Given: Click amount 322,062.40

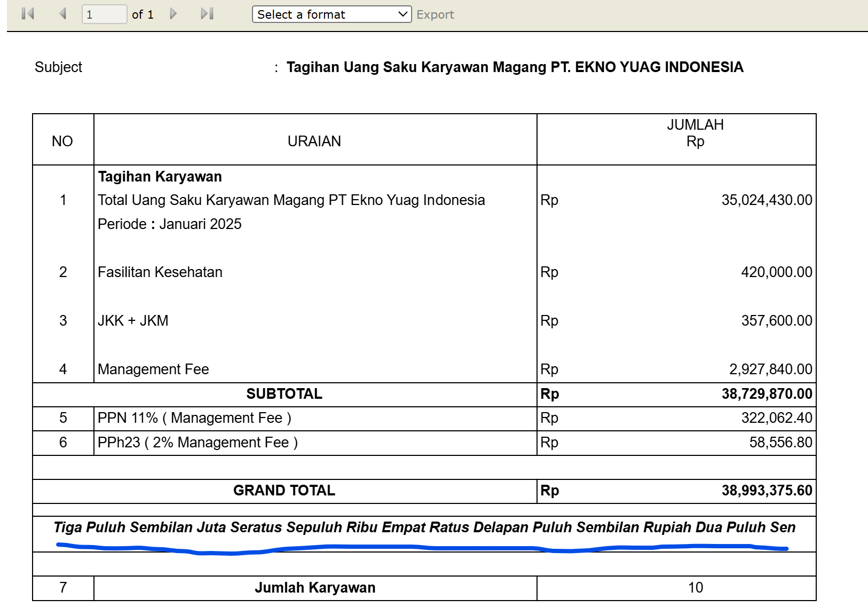Looking at the screenshot, I should tap(777, 418).
